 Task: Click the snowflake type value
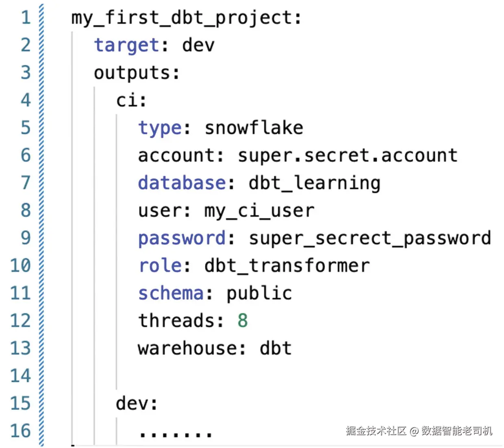254,128
